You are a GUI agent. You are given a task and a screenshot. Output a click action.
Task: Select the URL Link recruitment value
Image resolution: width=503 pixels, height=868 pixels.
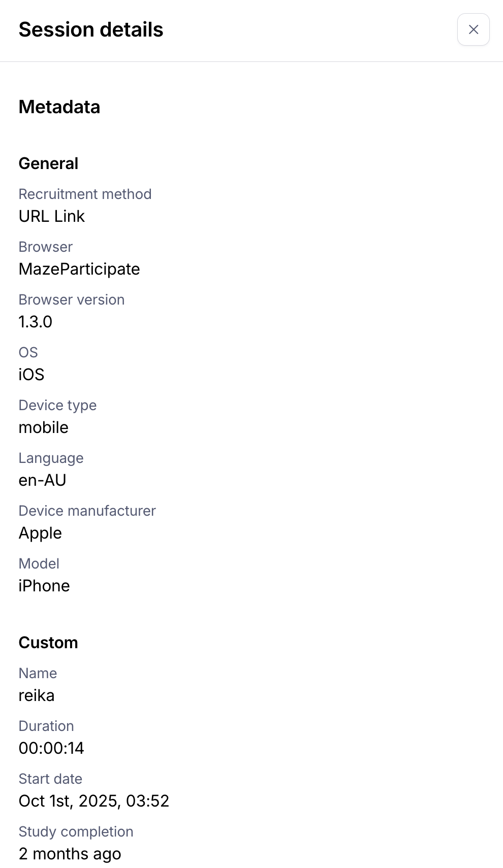pyautogui.click(x=52, y=216)
